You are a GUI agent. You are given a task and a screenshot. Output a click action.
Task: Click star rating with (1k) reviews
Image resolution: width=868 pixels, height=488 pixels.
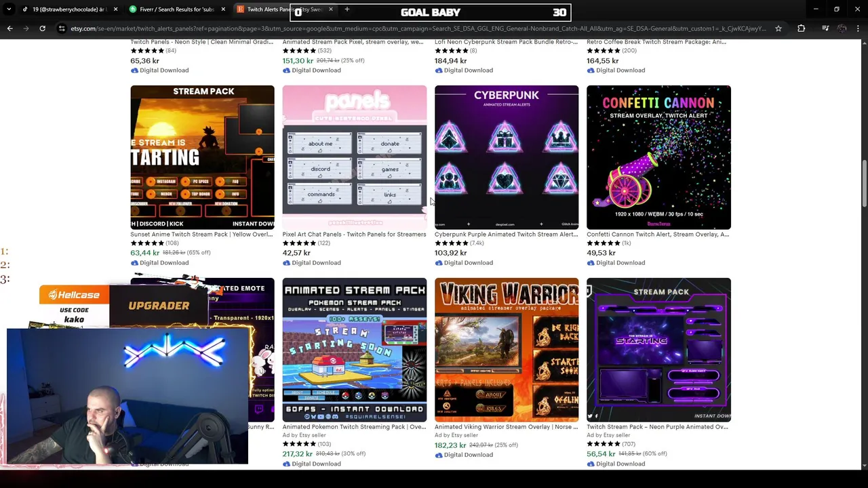(x=608, y=243)
